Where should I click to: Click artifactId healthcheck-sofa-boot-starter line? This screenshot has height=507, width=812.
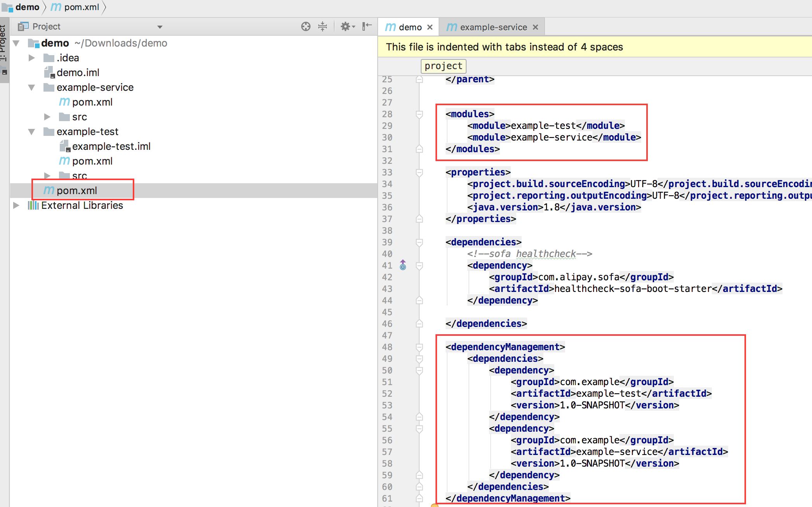635,289
